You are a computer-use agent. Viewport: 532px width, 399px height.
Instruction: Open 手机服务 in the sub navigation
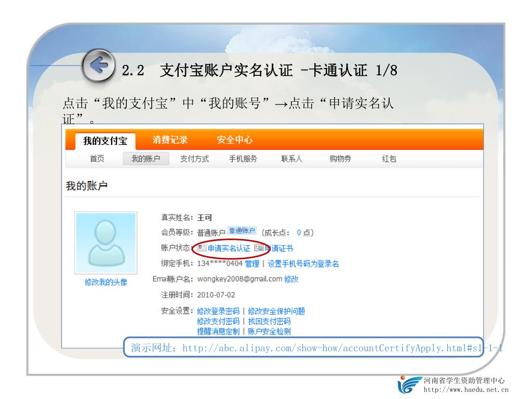pos(243,158)
